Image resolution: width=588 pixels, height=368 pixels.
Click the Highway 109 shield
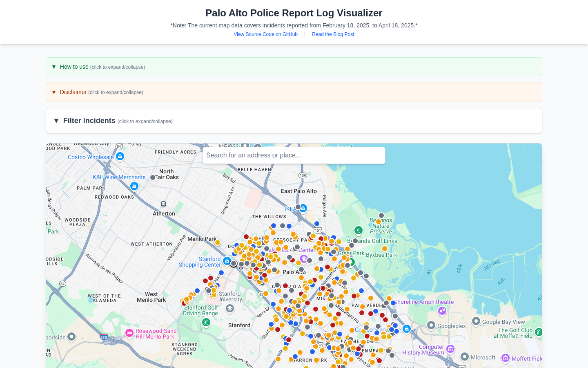(303, 175)
